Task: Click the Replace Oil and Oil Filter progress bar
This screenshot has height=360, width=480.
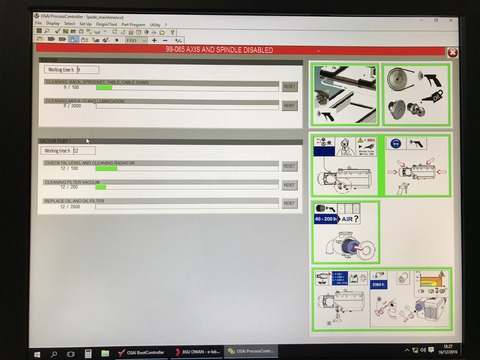Action: pos(187,207)
